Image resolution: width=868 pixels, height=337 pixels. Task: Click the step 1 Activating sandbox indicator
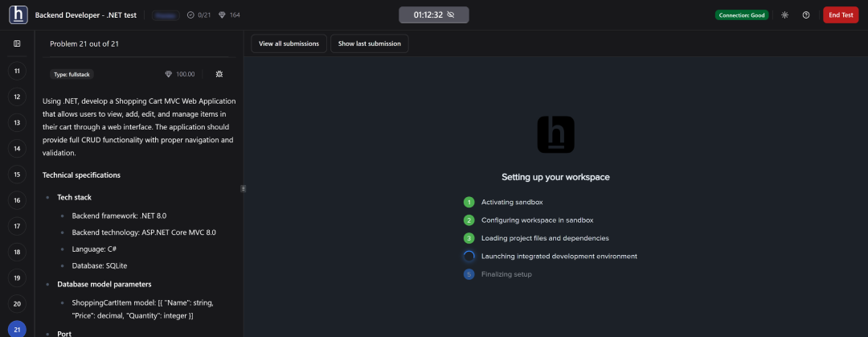(469, 203)
